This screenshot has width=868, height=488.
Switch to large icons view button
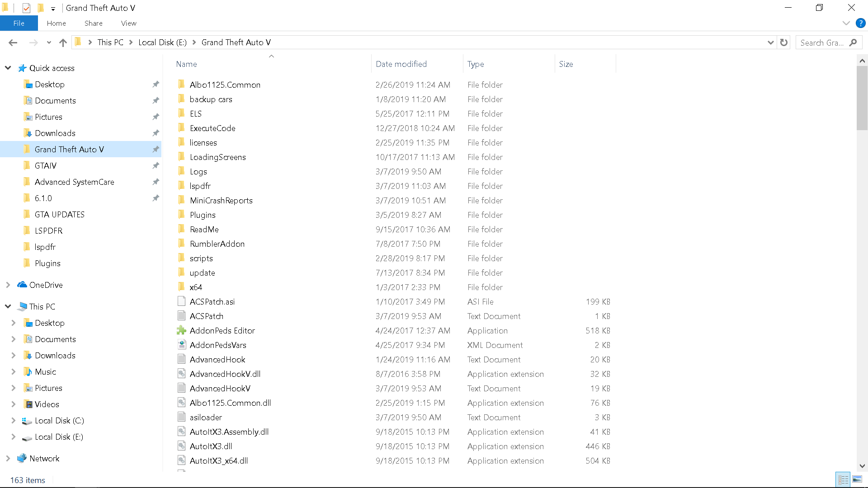tap(857, 479)
